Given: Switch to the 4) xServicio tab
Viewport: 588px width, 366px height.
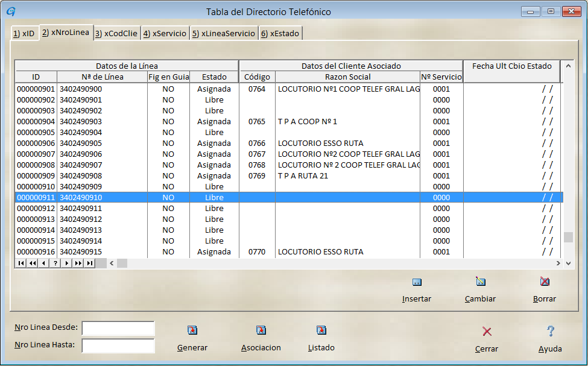Looking at the screenshot, I should tap(165, 33).
